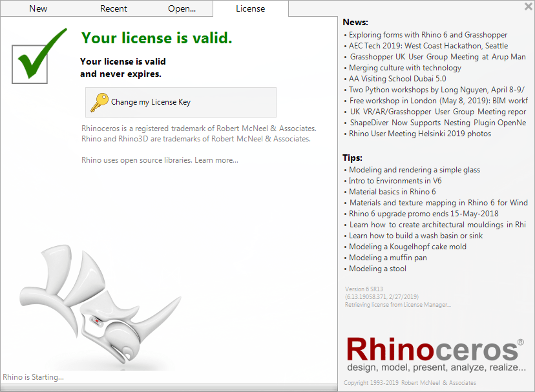The height and width of the screenshot is (392, 535).
Task: Open Rhino User Meeting Helsinki 2019 photos
Action: pos(420,134)
